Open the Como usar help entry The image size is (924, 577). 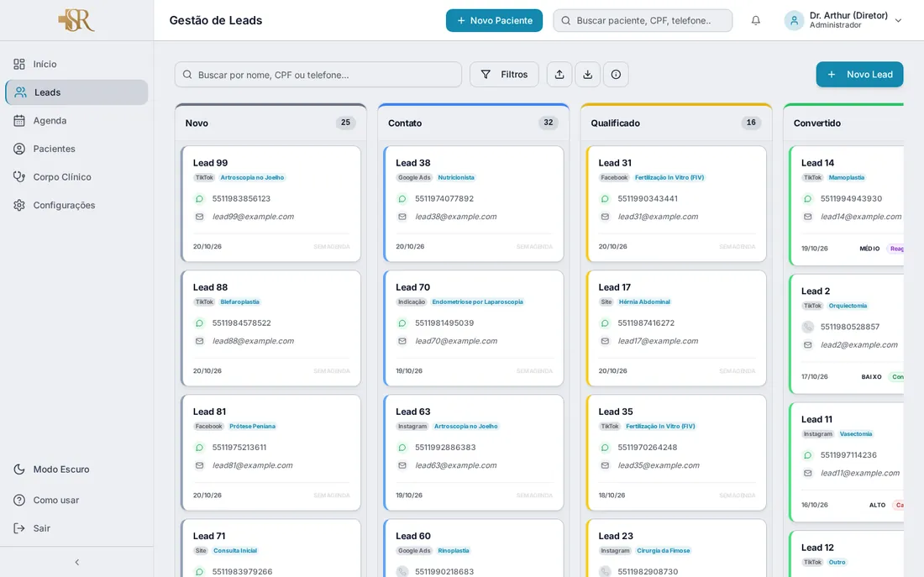pyautogui.click(x=76, y=500)
